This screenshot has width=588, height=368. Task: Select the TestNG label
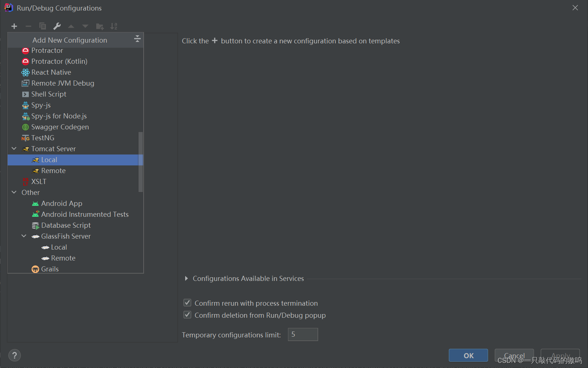click(43, 138)
